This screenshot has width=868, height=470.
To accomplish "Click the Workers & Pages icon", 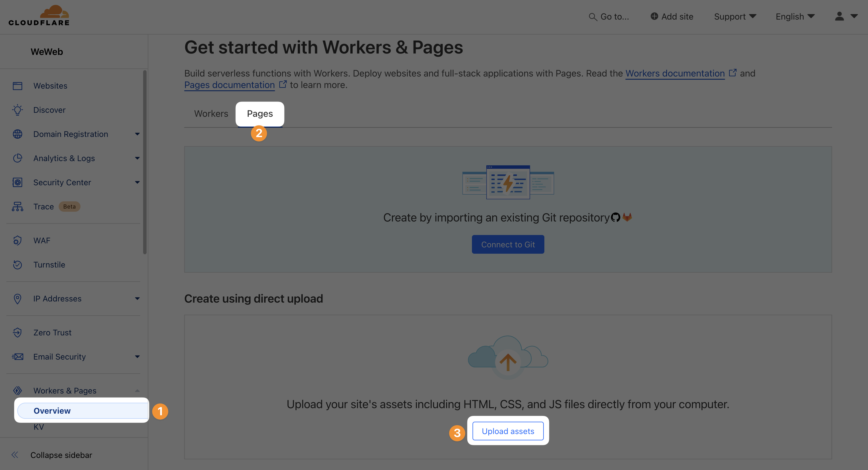I will 18,390.
